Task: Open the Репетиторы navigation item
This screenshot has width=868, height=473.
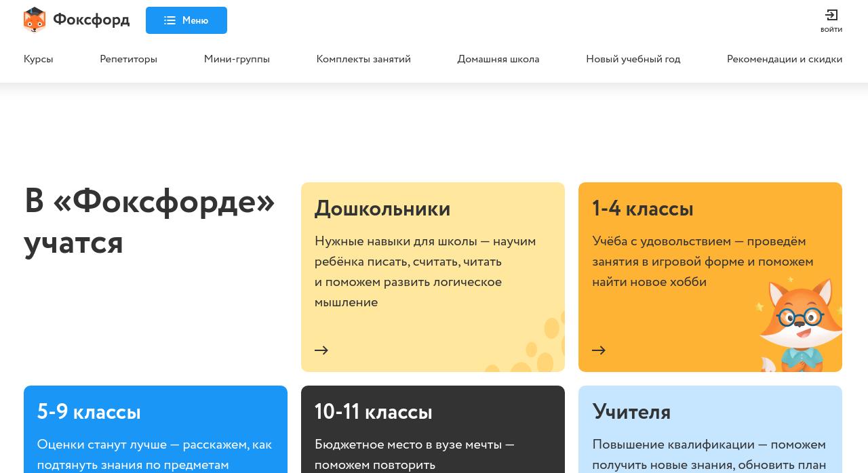Action: [128, 59]
